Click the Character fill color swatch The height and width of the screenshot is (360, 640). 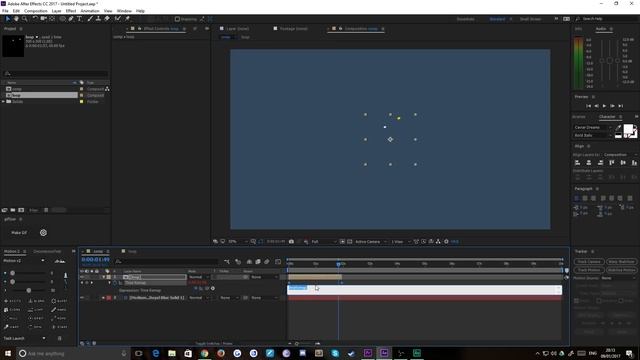pos(629,129)
